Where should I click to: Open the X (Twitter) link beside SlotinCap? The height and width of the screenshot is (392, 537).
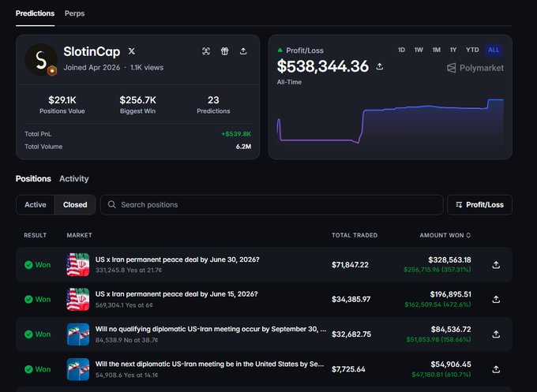(132, 51)
